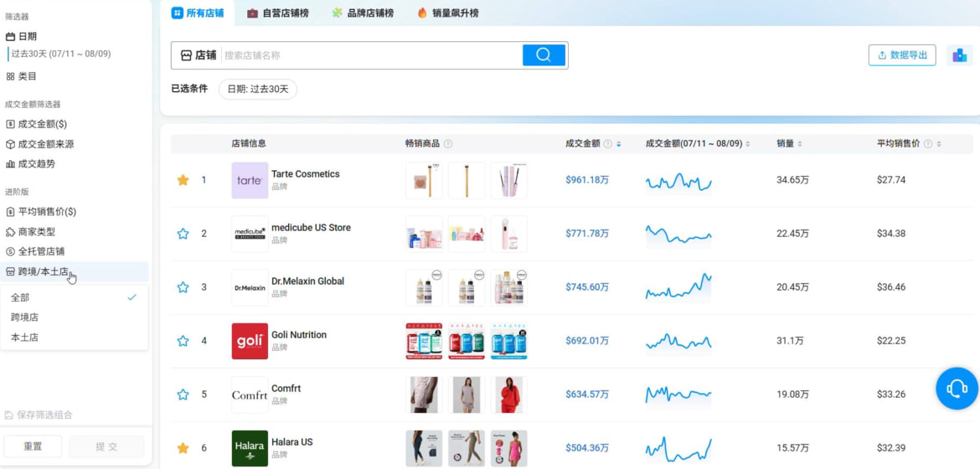Click the medicube store logo
Screen dimensions: 980x469
[x=250, y=234]
